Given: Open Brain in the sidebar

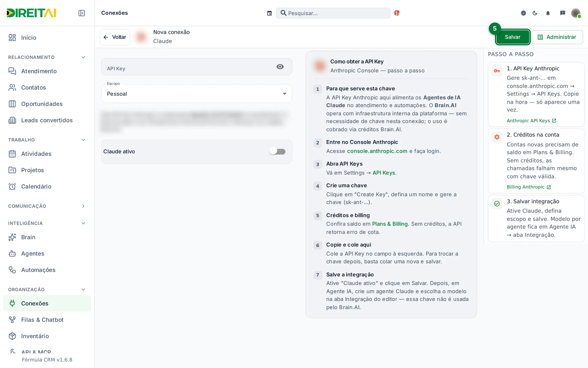Looking at the screenshot, I should tap(47, 237).
